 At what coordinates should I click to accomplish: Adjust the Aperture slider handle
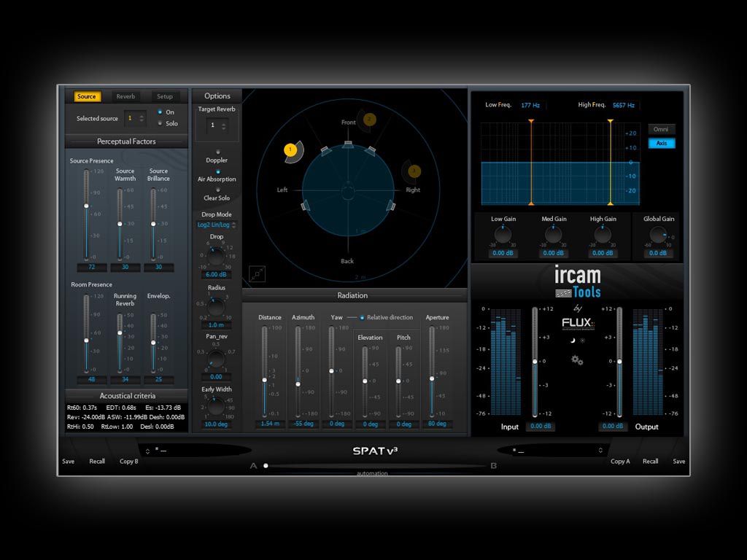pyautogui.click(x=432, y=378)
